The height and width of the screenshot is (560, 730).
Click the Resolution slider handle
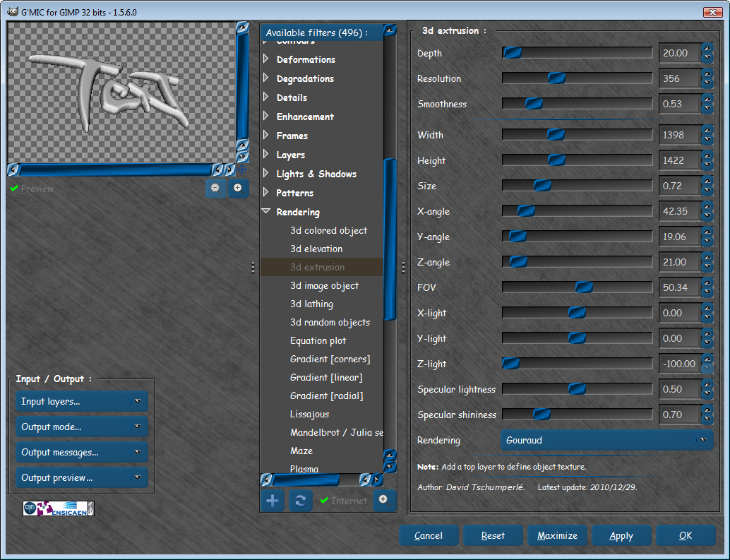coord(556,78)
